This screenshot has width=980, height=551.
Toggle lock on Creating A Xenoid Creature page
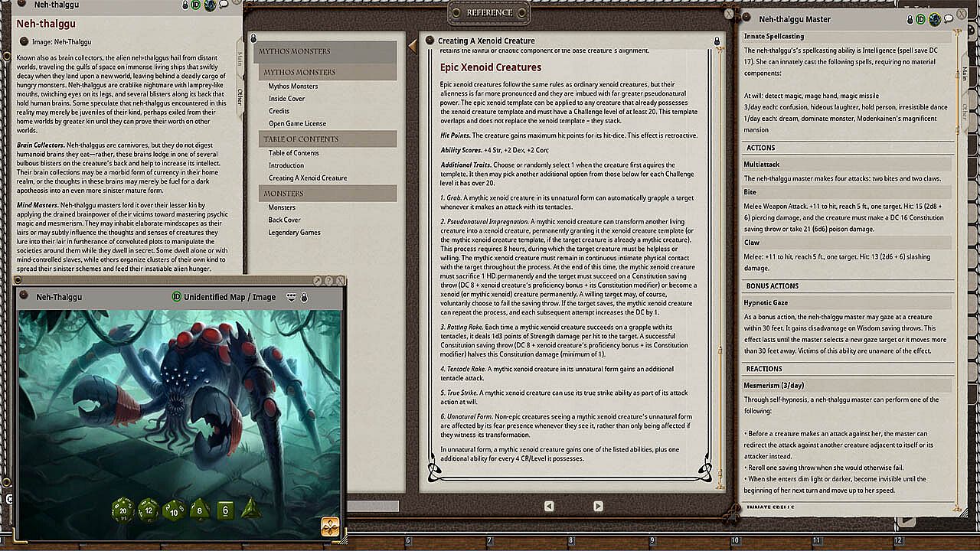717,41
